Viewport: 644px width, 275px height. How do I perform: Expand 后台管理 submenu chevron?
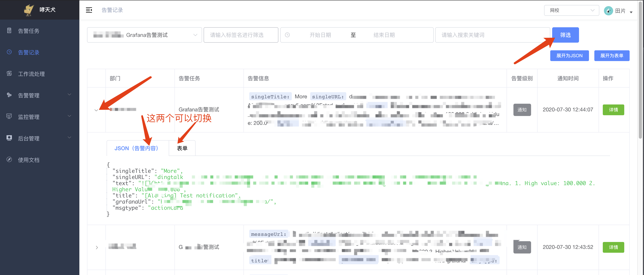point(70,138)
